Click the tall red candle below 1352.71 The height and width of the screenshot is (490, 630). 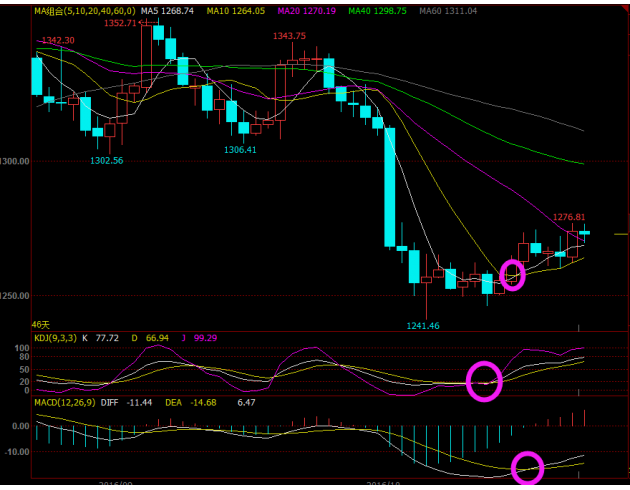[x=146, y=55]
